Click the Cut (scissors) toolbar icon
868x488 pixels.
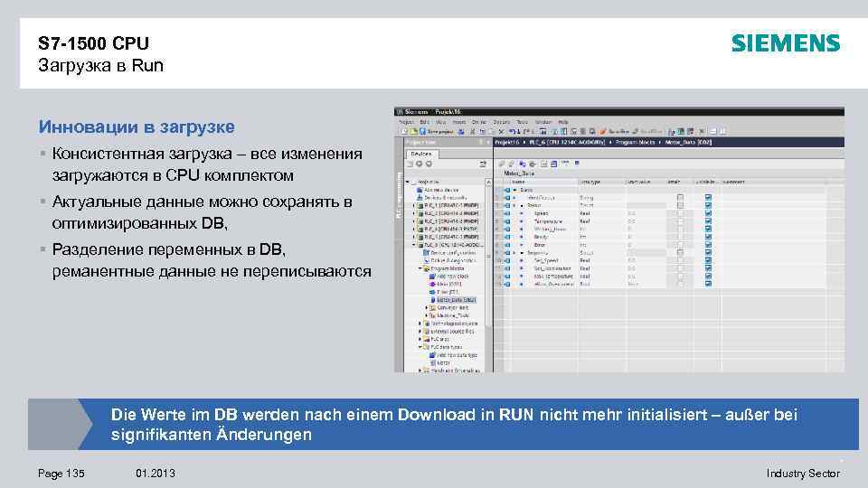click(472, 132)
